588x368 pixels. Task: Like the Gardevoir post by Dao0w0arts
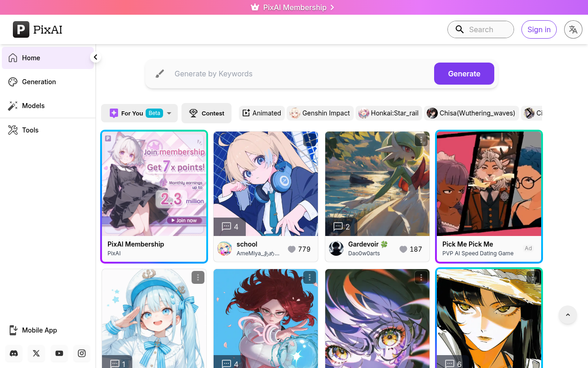404,249
